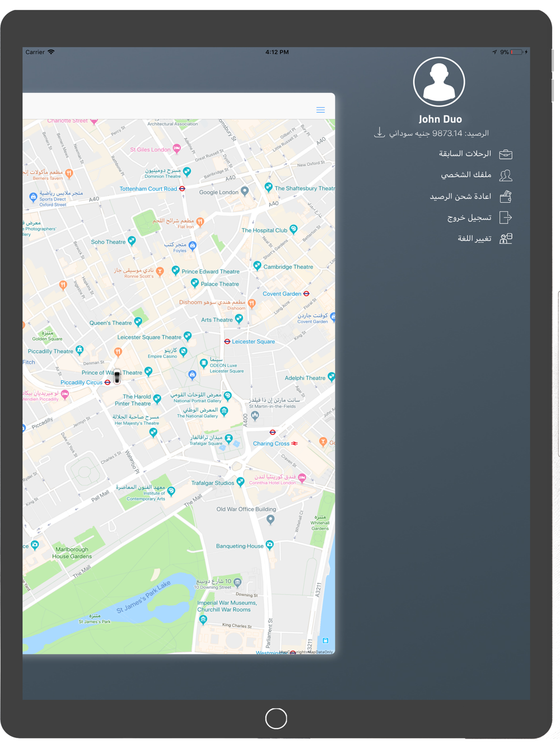Tap the Banqueting House map pin
This screenshot has width=560, height=747.
coord(270,545)
